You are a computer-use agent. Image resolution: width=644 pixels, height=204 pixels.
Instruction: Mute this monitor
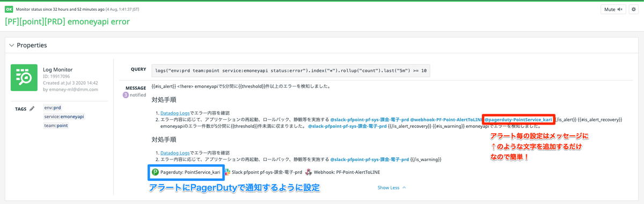tap(613, 9)
